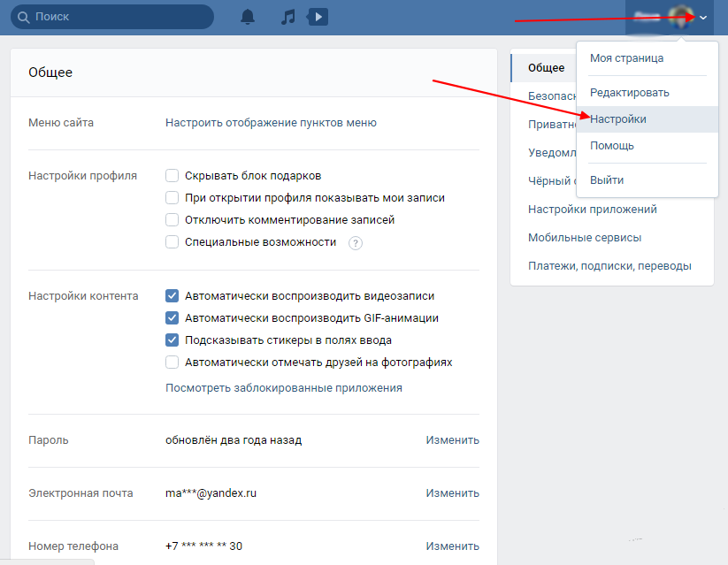Switch to Общее settings tab
The image size is (728, 565).
pyautogui.click(x=546, y=68)
